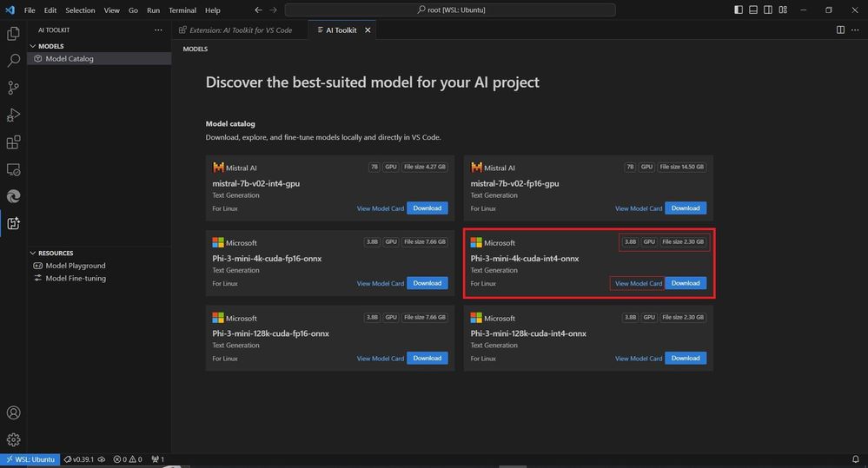
Task: Click the mistral-7b-v02-int4-gpu model name
Action: click(x=255, y=183)
